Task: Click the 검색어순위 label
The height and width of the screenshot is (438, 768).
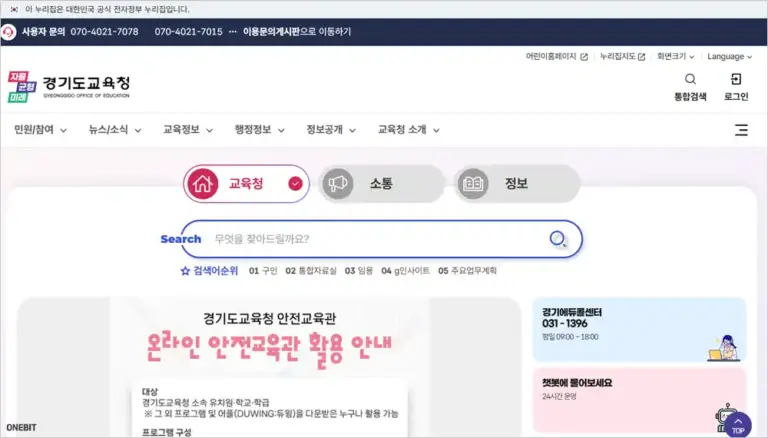Action: (216, 271)
